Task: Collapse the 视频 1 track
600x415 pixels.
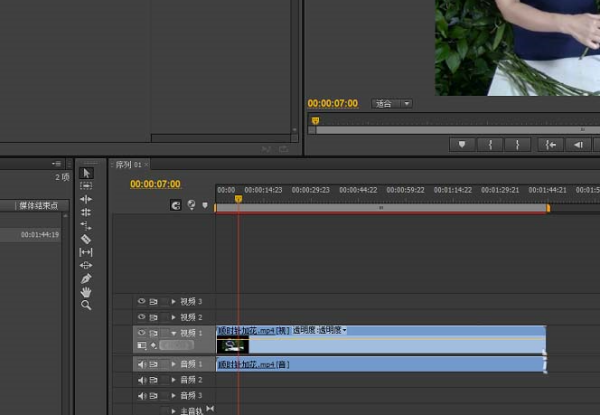Action: coord(173,333)
